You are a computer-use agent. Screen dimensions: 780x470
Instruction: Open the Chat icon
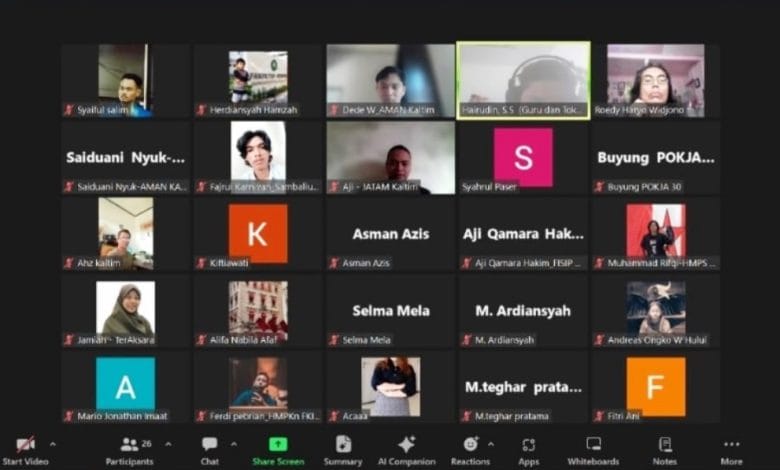209,444
